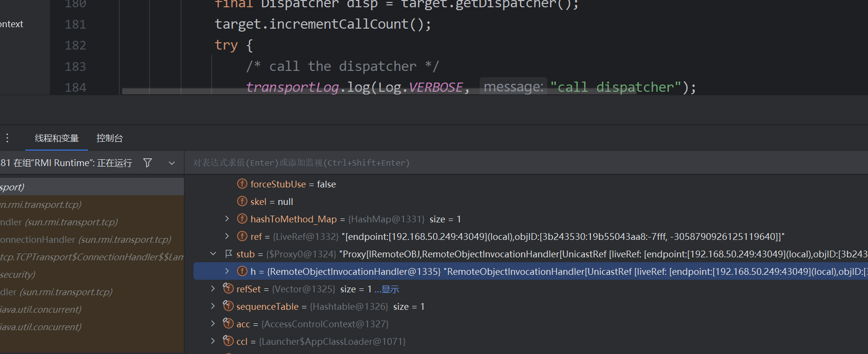
Task: Click the field icon beside hashToMethod_Map
Action: [x=242, y=219]
